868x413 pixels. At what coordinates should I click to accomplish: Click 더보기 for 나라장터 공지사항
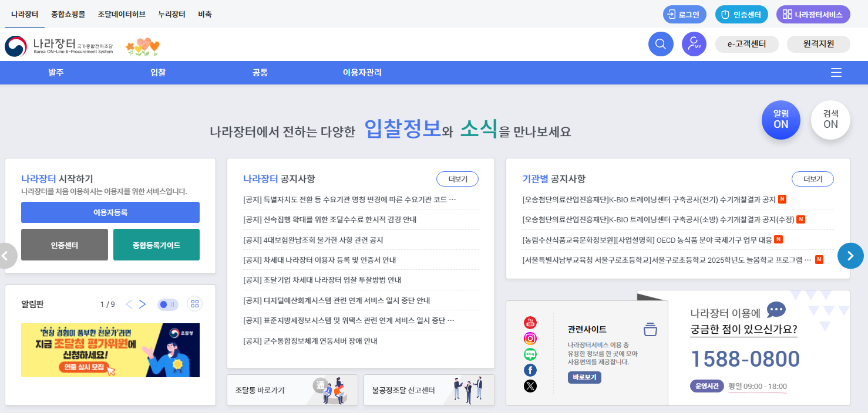click(x=457, y=179)
